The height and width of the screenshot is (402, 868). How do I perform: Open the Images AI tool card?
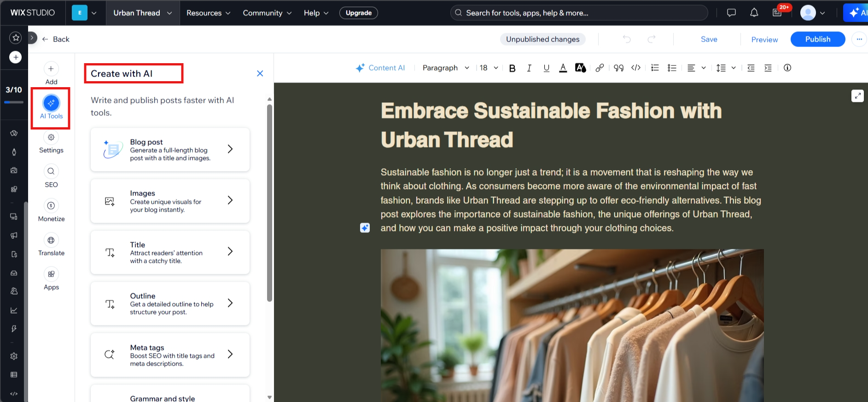point(170,201)
